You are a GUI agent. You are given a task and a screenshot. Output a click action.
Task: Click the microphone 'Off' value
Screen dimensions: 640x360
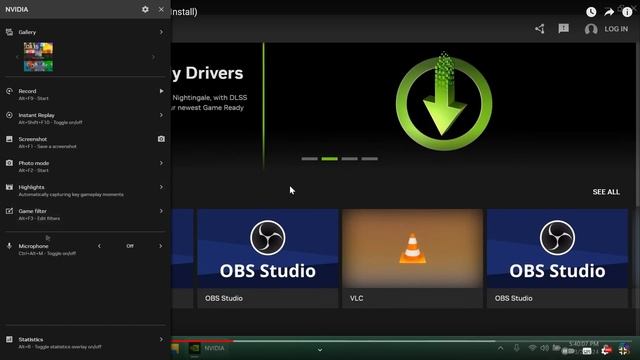coord(130,246)
